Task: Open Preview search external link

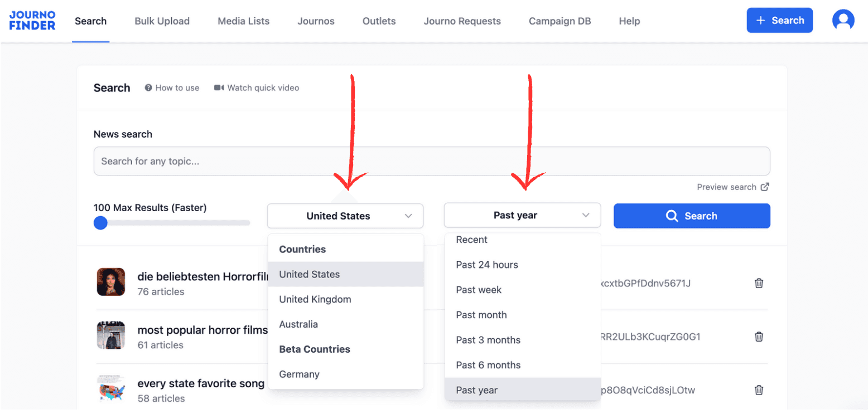Action: tap(765, 187)
